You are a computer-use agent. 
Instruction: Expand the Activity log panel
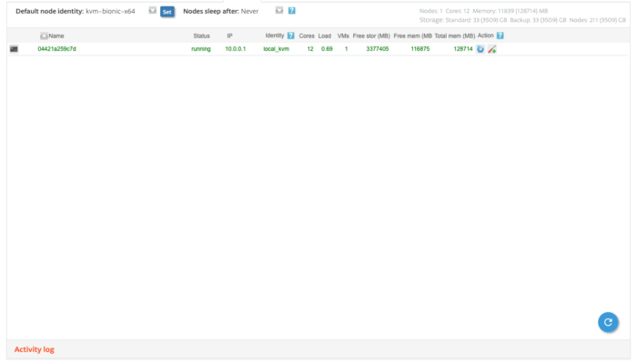35,349
